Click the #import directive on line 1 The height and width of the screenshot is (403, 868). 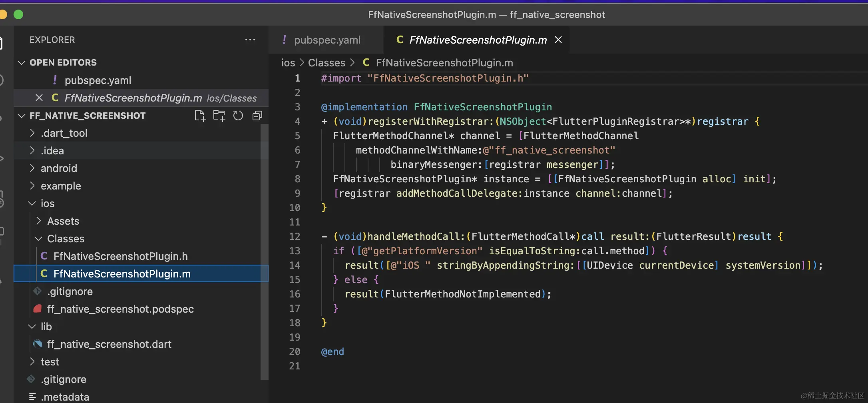[341, 78]
